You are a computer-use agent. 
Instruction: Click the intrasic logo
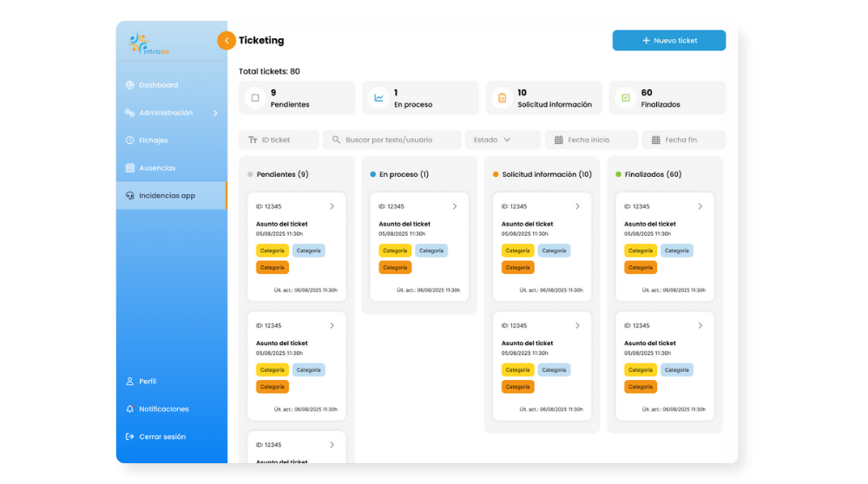pyautogui.click(x=148, y=43)
